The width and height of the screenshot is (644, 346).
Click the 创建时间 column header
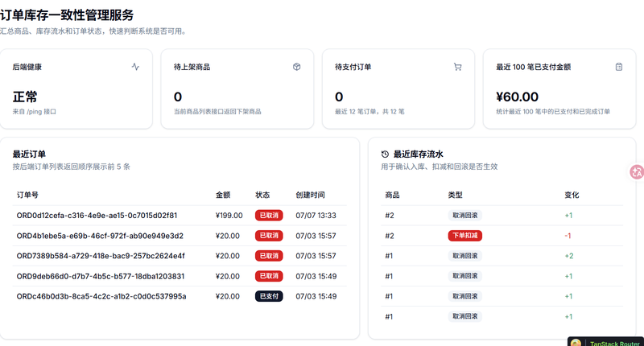[x=310, y=195]
